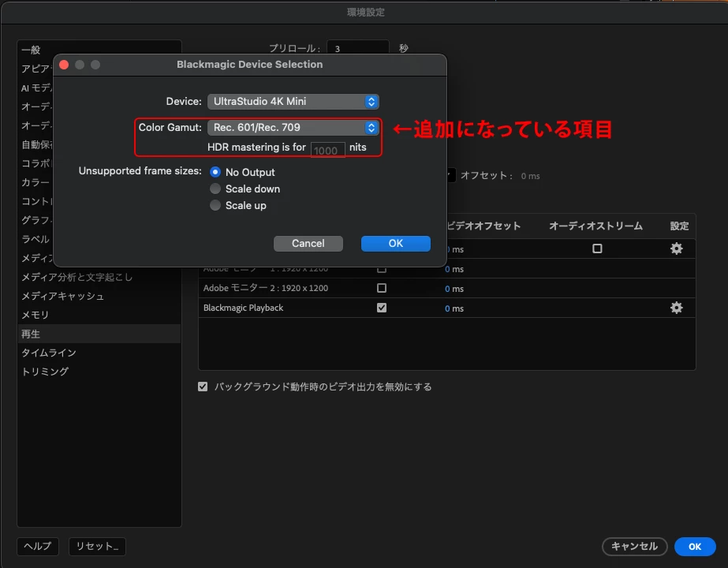Click the HDR mastering nits input field
This screenshot has height=568, width=728.
[328, 150]
